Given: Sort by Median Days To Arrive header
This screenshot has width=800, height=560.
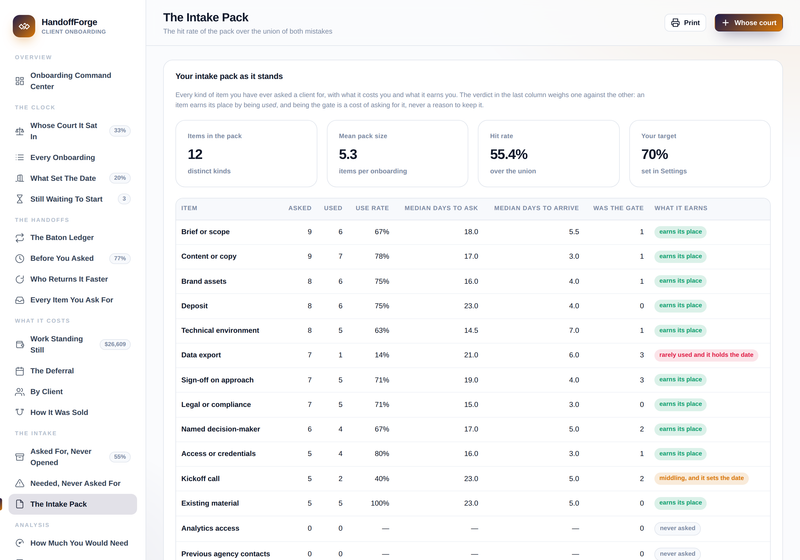Looking at the screenshot, I should pos(536,208).
